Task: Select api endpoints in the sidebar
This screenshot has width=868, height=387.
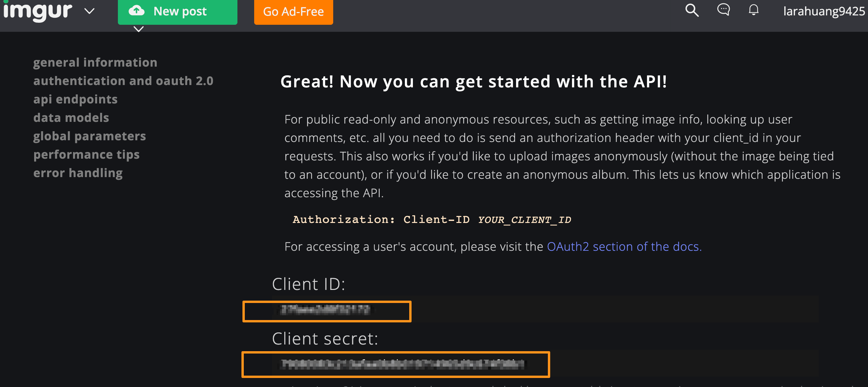Action: click(75, 99)
